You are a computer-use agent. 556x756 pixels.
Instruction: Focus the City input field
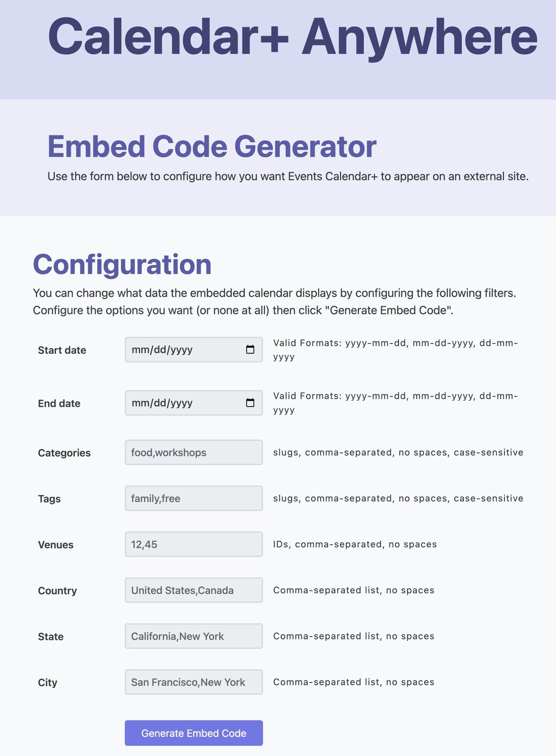point(194,681)
